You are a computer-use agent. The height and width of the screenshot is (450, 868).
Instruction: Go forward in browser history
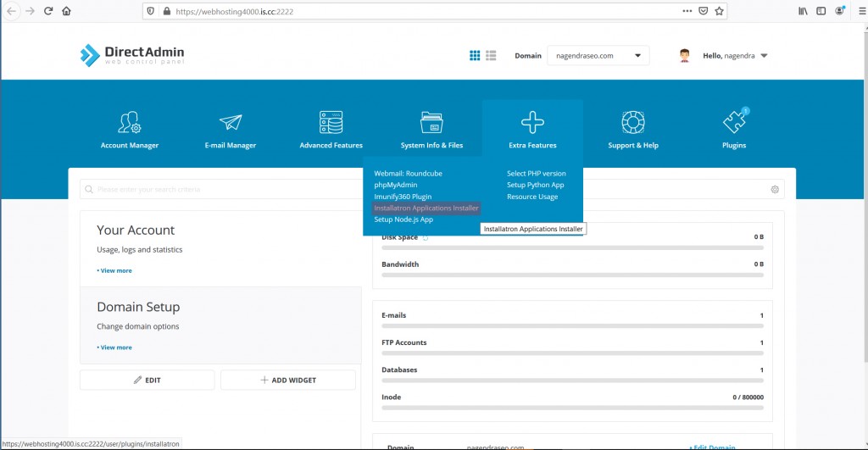pos(30,11)
